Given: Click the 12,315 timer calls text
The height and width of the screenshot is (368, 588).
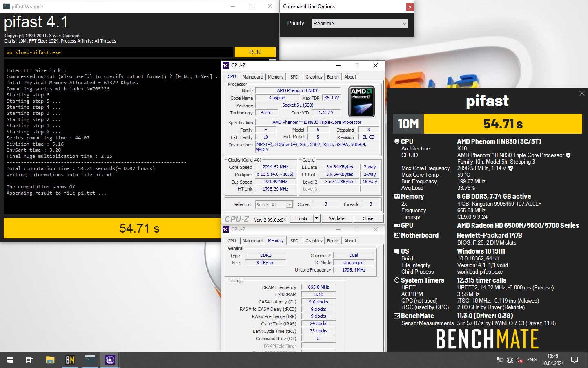Looking at the screenshot, I should pos(482,280).
